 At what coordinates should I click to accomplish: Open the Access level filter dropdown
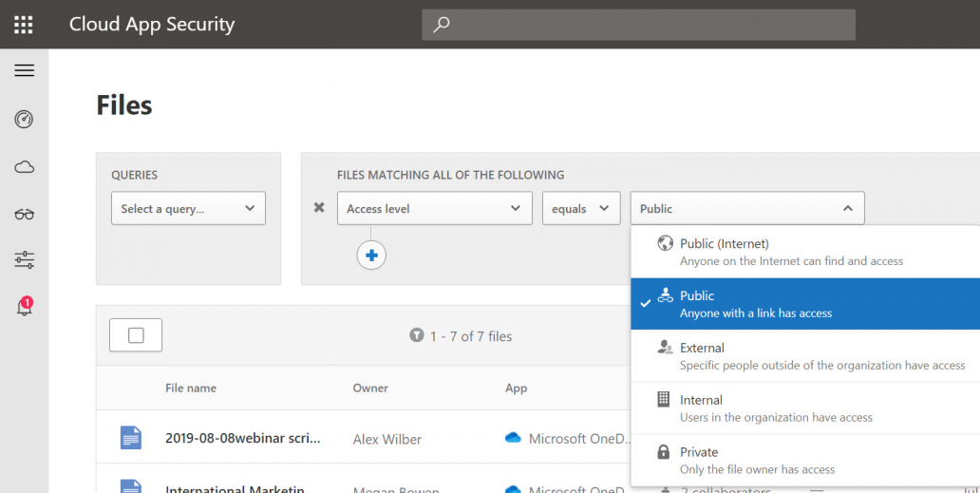[x=434, y=208]
